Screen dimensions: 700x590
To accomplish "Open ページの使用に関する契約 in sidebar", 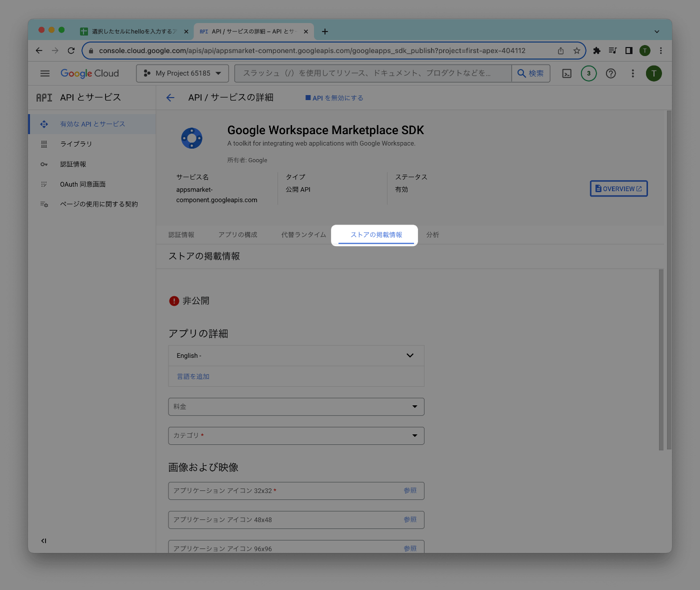I will [92, 204].
